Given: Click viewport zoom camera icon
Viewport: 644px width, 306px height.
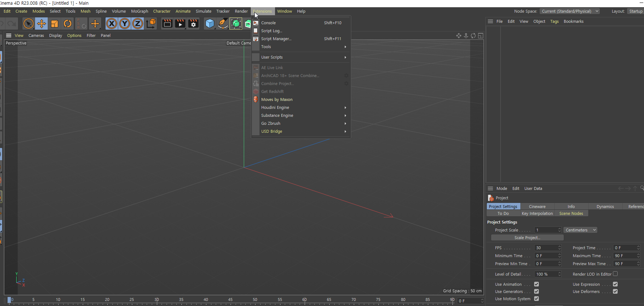Looking at the screenshot, I should [x=466, y=35].
